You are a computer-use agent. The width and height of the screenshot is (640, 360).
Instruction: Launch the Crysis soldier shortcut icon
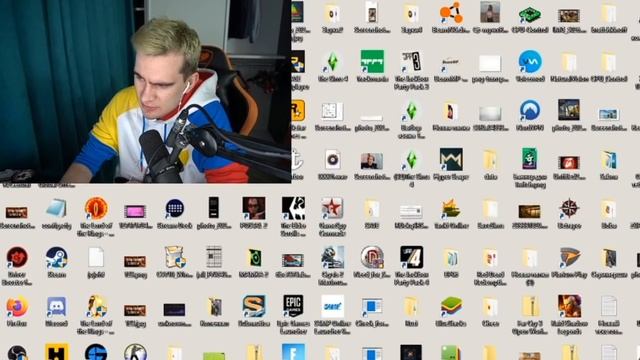pos(332,258)
